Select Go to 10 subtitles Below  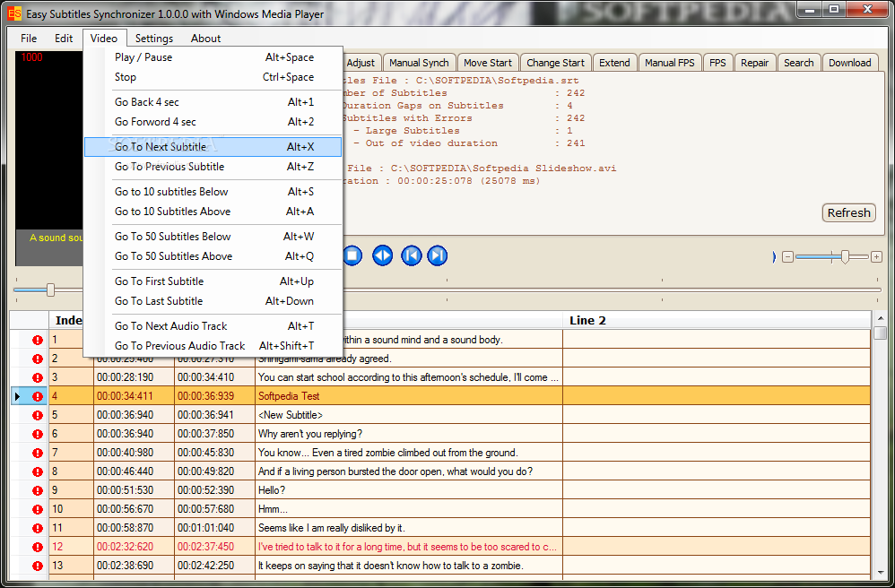coord(213,192)
